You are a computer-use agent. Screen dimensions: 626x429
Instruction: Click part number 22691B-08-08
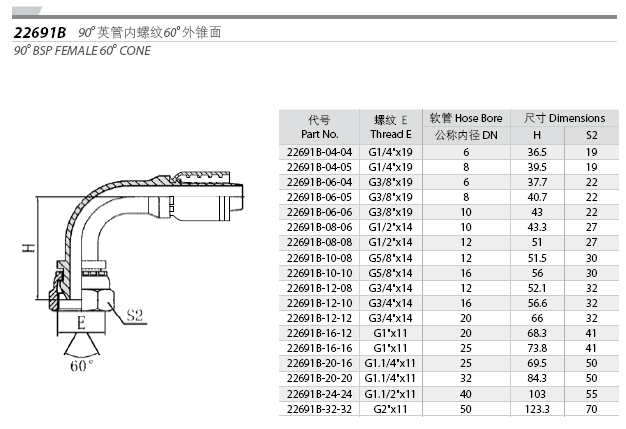coord(319,242)
